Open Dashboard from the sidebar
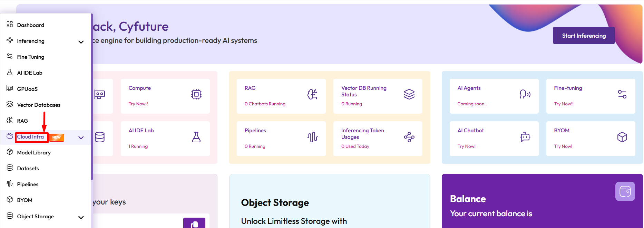The height and width of the screenshot is (228, 644). pos(30,25)
